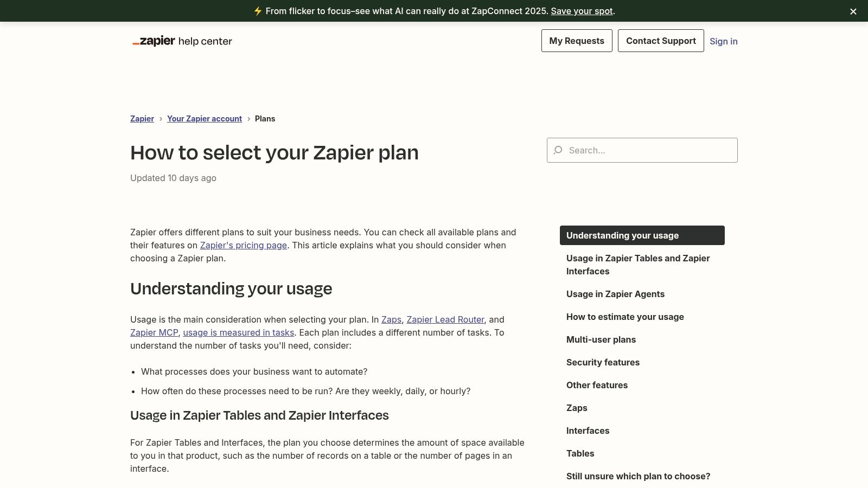Go to Zapier breadcrumb link
This screenshot has height=488, width=868.
click(x=142, y=119)
